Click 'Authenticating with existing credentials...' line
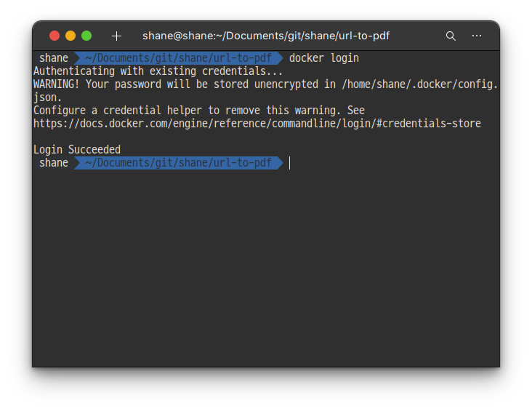Image resolution: width=532 pixels, height=411 pixels. coord(158,71)
